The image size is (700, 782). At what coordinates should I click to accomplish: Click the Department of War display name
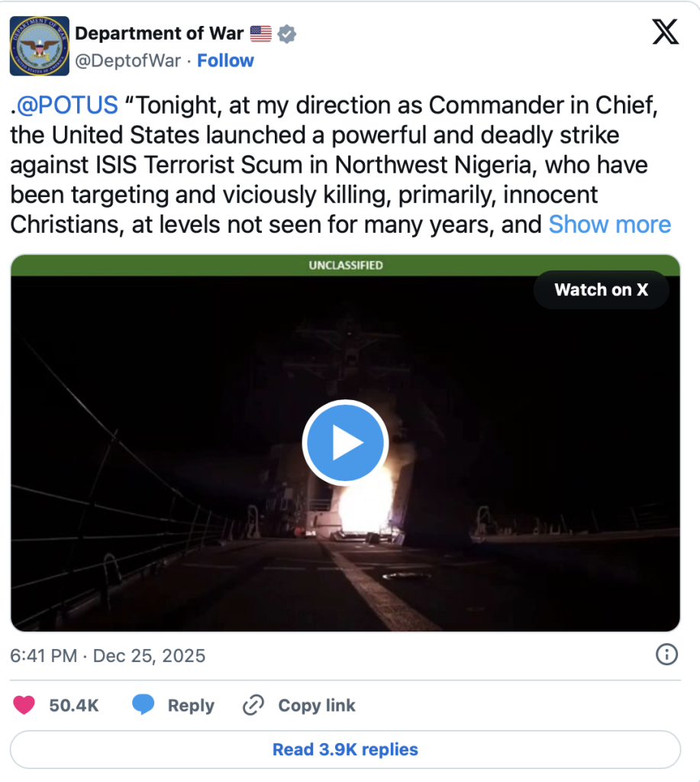[160, 34]
